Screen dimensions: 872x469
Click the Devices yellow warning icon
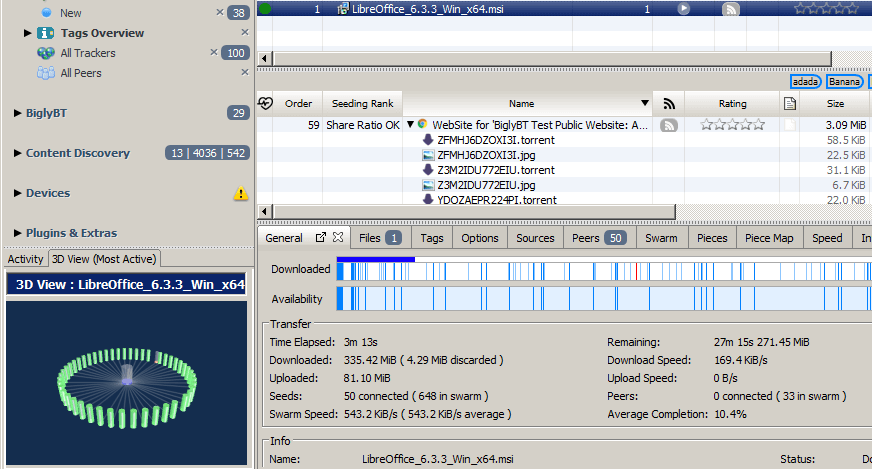[241, 193]
